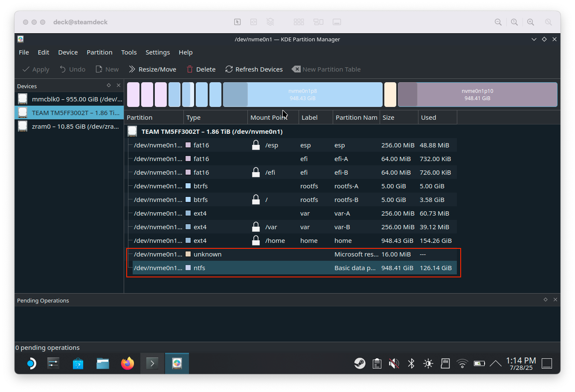575x392 pixels.
Task: Click the KDE Partition Manager taskbar icon
Action: [177, 363]
